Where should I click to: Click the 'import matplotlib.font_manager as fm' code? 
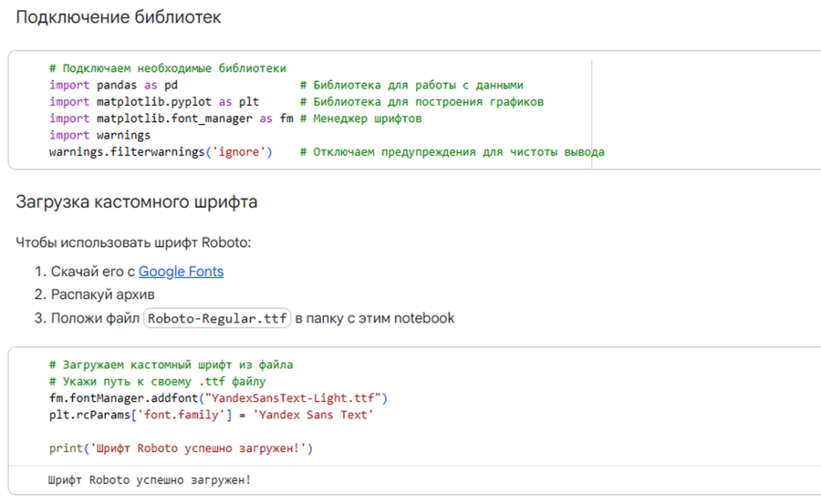[x=171, y=118]
